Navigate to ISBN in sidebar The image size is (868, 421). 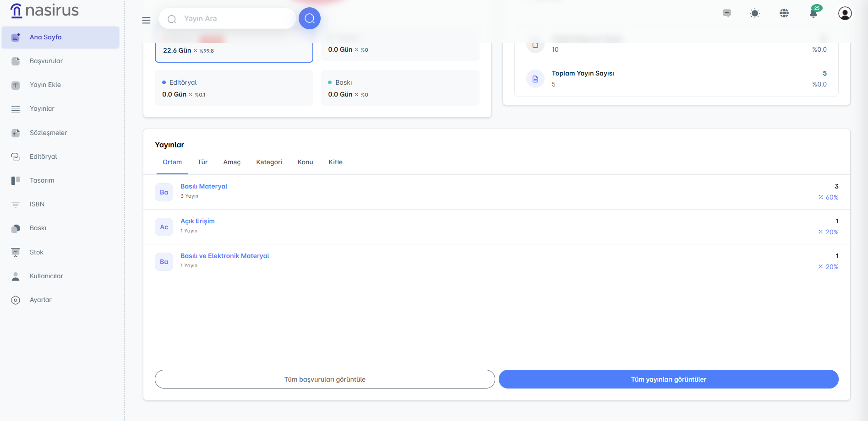(37, 205)
